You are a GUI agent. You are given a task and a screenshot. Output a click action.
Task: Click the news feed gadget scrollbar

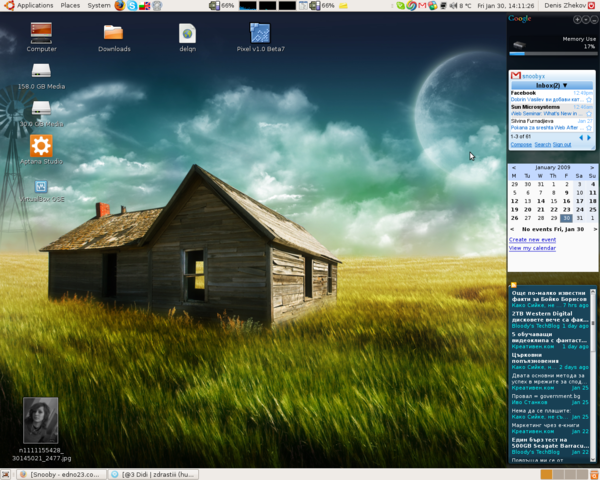[593, 375]
